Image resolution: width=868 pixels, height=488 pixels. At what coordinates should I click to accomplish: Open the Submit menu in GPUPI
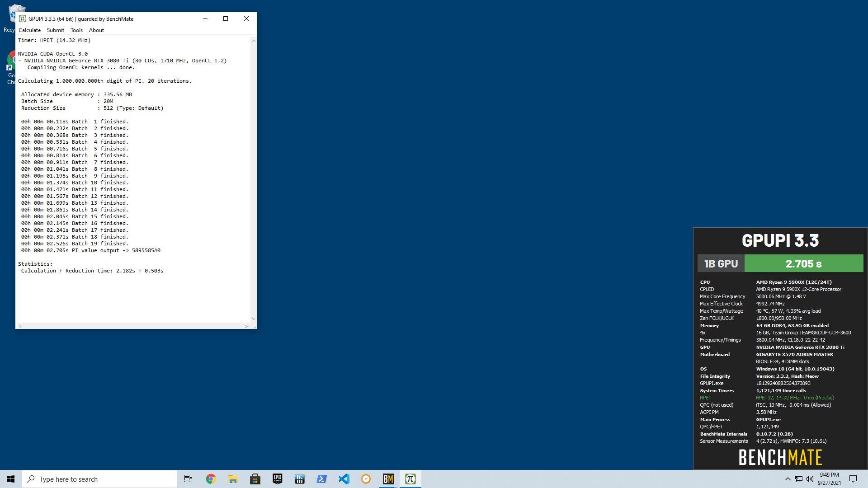[56, 30]
